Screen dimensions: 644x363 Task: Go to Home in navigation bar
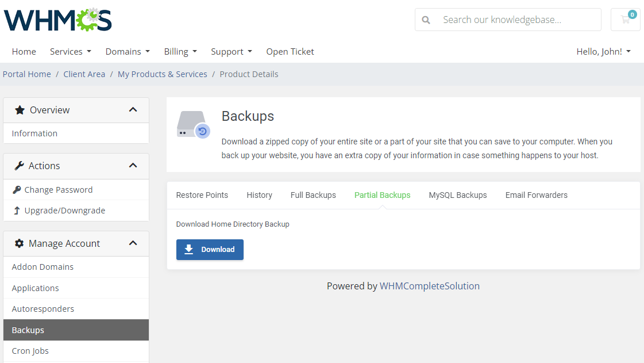coord(24,51)
